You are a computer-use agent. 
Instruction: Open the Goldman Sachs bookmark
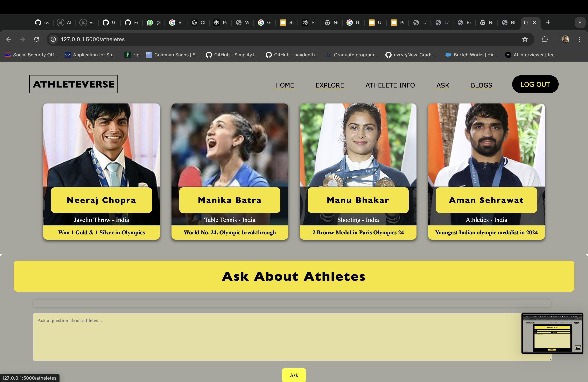tap(172, 55)
